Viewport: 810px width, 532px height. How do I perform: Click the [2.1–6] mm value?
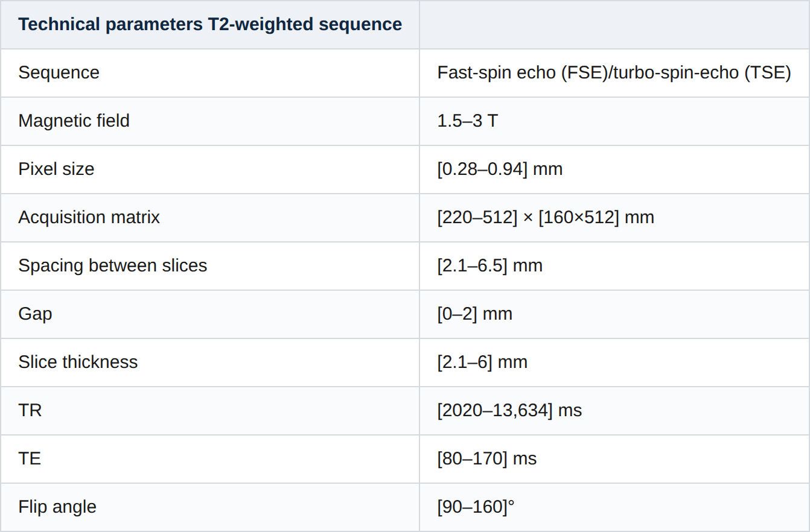[482, 362]
